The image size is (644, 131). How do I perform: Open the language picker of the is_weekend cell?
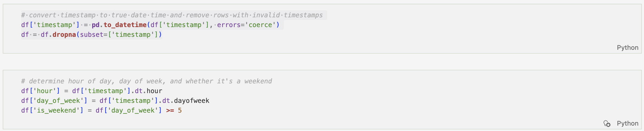pos(627,123)
